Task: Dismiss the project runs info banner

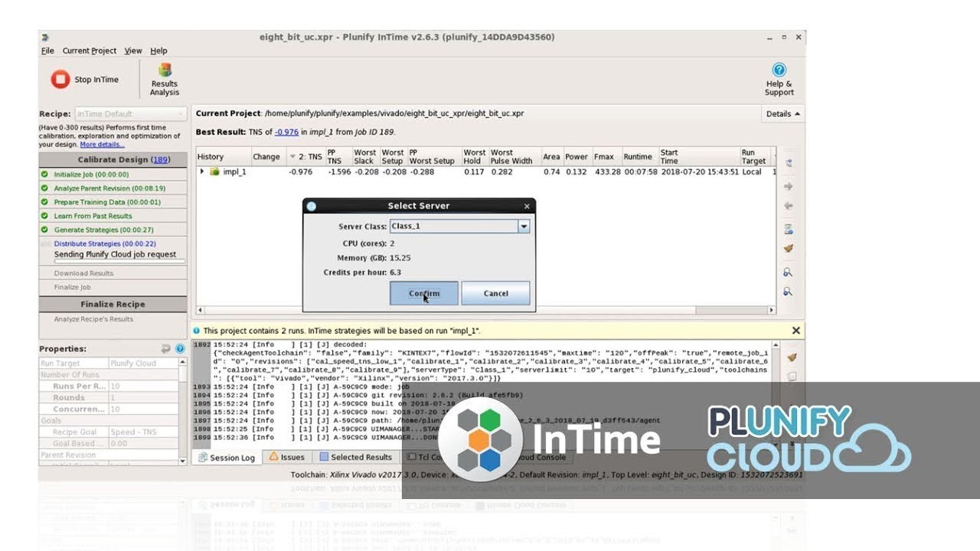Action: click(795, 331)
